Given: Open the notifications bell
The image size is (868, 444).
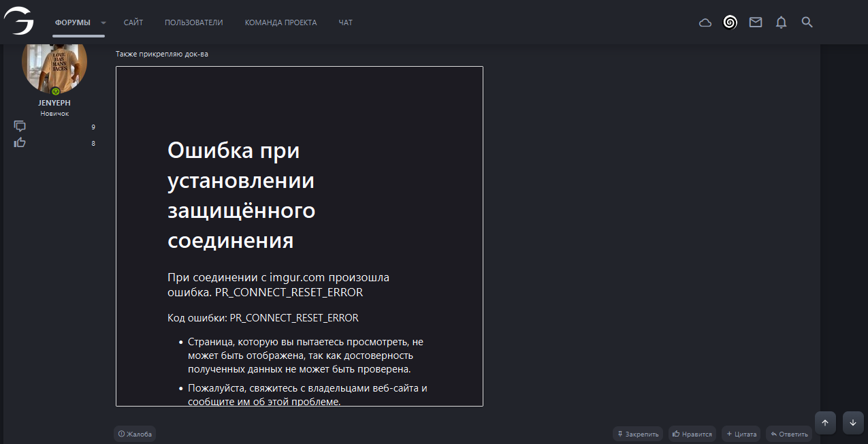Looking at the screenshot, I should [782, 22].
